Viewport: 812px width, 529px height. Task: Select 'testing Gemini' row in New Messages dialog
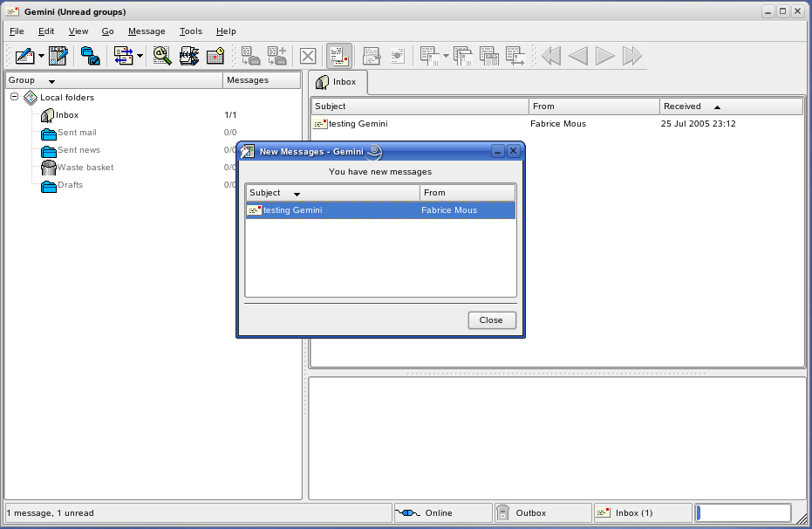tap(380, 210)
